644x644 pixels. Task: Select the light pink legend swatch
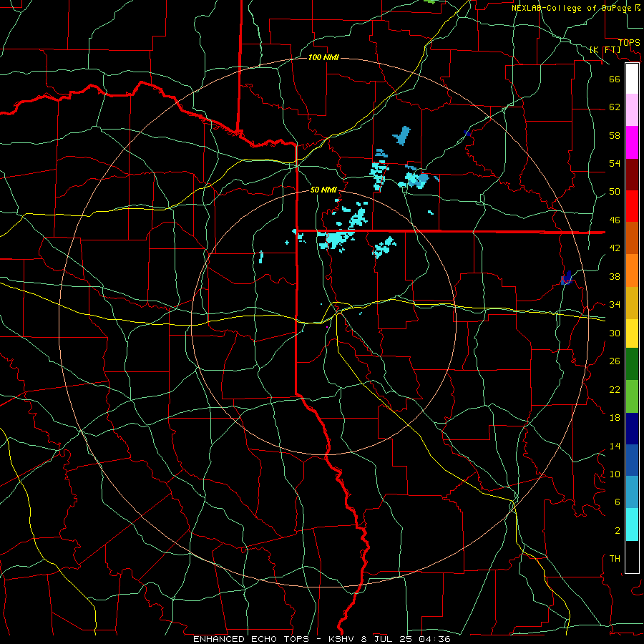[632, 109]
